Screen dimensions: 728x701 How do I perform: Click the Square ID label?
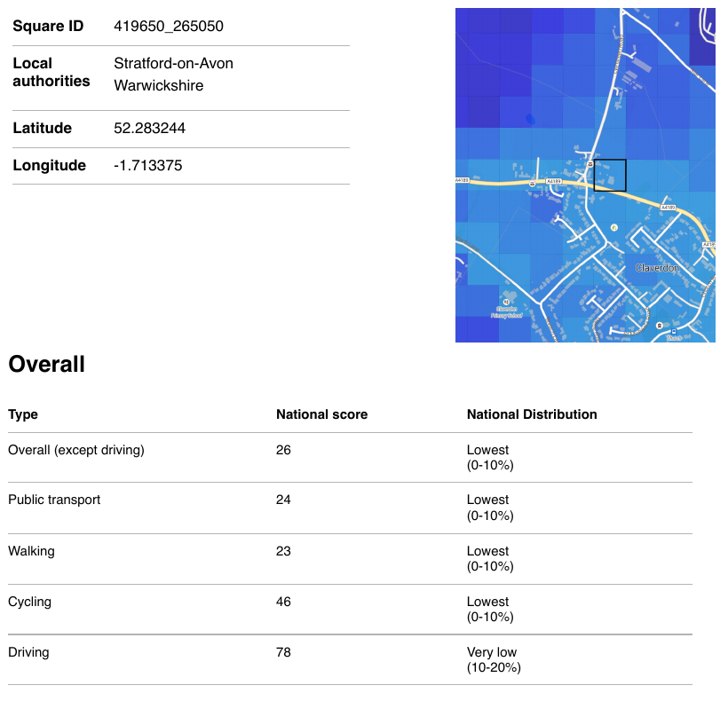pos(48,26)
